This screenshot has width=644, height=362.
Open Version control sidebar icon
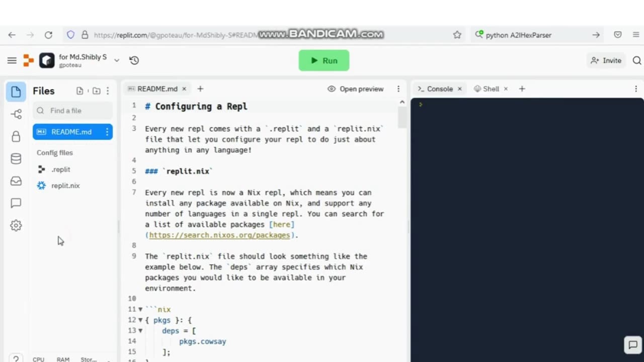(x=16, y=114)
